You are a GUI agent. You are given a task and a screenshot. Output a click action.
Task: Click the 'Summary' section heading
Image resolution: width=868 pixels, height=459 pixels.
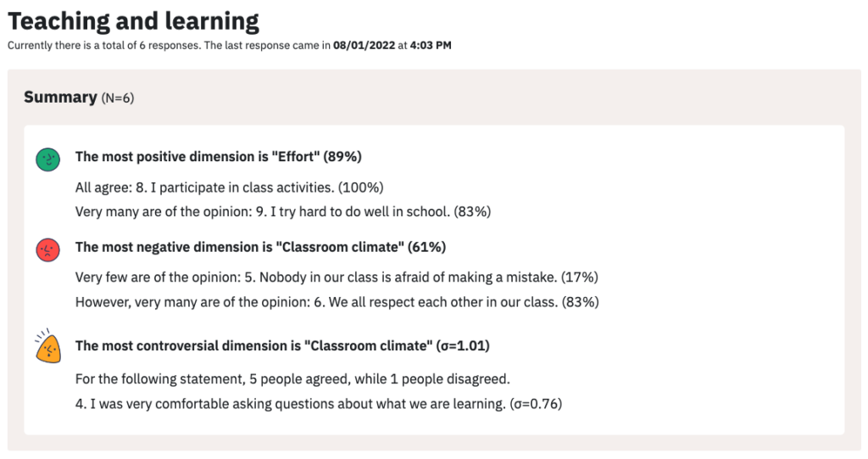click(60, 97)
